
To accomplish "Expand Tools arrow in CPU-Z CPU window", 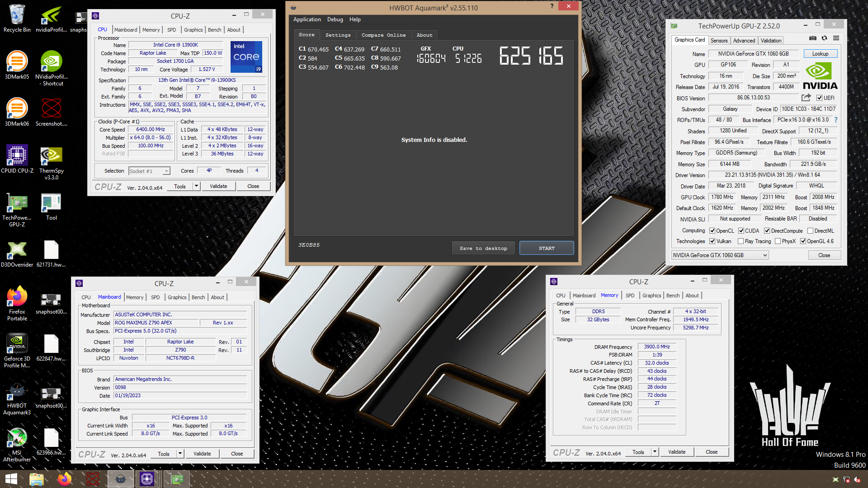I will coord(196,186).
